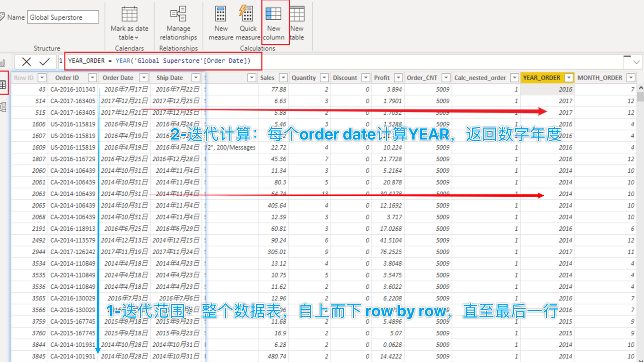Open the MONTH_ORDER column filter dropdown
The width and height of the screenshot is (644, 362).
pyautogui.click(x=631, y=78)
